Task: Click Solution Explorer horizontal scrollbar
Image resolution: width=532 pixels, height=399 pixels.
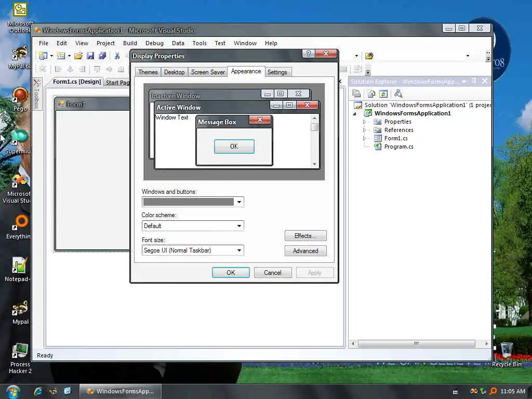Action: pos(416,343)
